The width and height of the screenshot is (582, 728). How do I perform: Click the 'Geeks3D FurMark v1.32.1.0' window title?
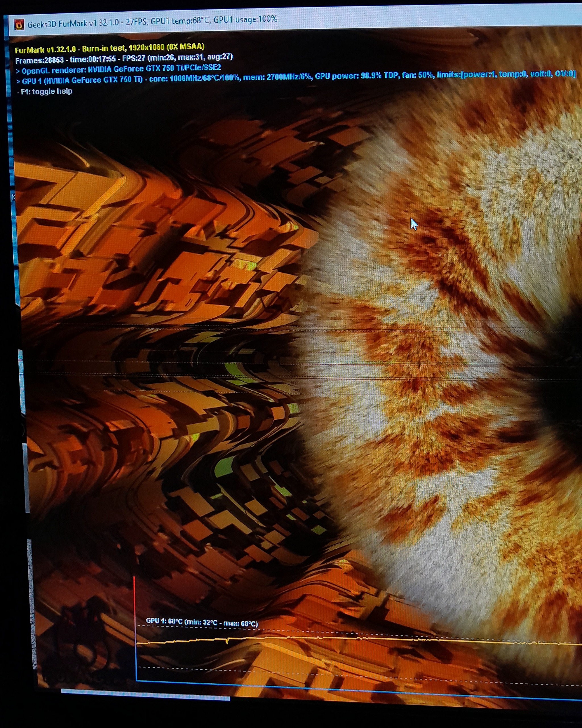(x=73, y=24)
